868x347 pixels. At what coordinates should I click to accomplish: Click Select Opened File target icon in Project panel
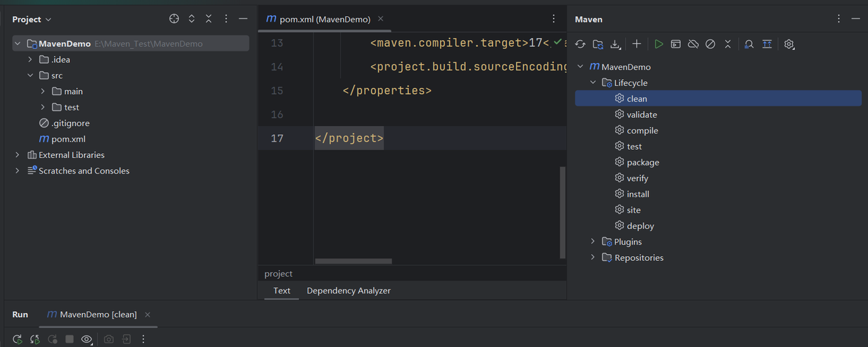pyautogui.click(x=174, y=19)
